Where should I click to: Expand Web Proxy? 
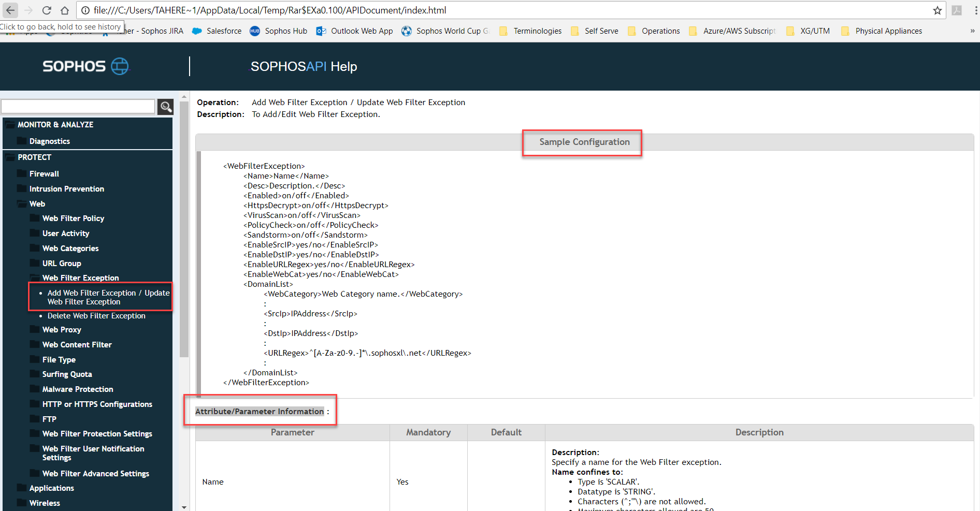point(62,330)
